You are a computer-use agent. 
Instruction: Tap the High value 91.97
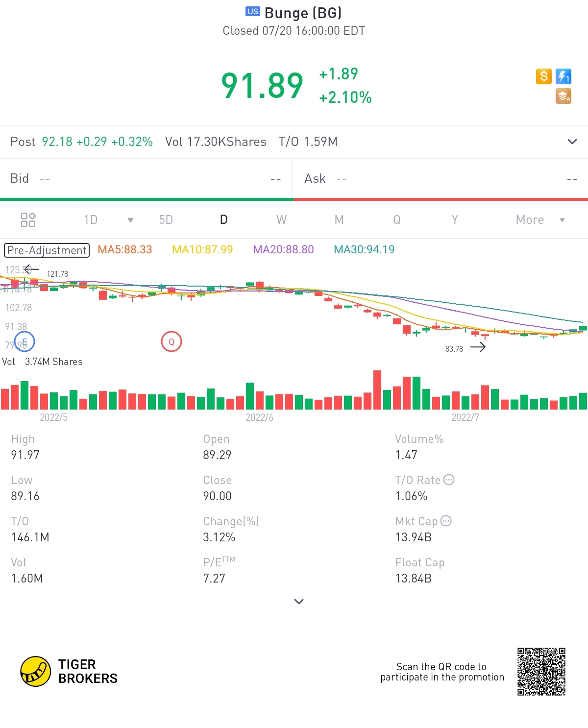pos(25,455)
